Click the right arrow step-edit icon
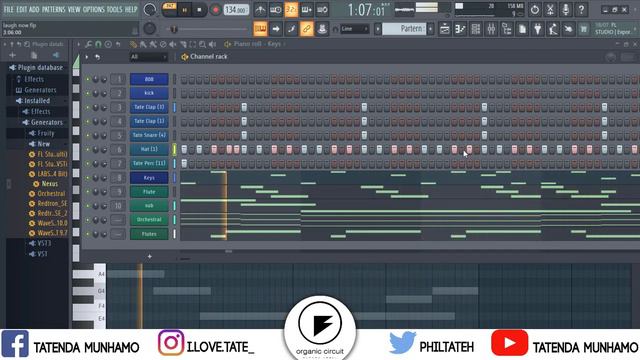 coord(276,29)
